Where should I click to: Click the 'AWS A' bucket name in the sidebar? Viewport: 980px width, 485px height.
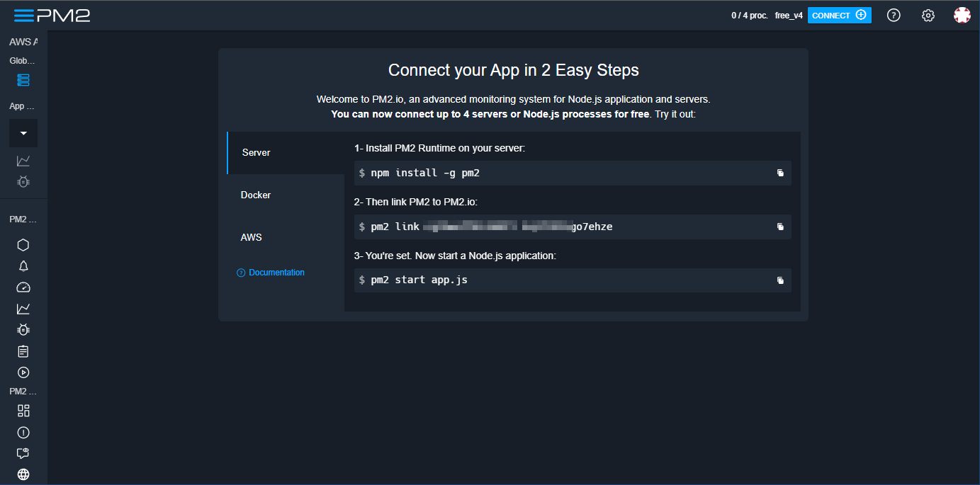(23, 42)
